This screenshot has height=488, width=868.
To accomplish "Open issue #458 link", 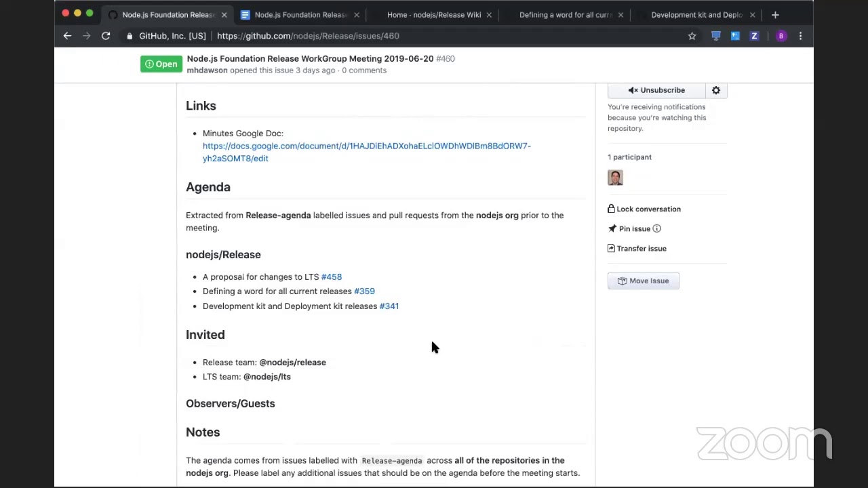I will click(332, 277).
